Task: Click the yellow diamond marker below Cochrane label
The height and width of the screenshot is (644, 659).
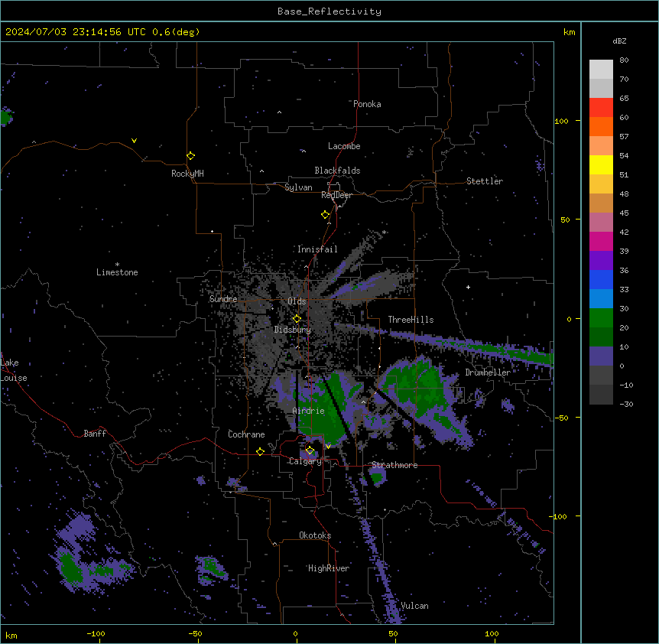Action: 260,451
